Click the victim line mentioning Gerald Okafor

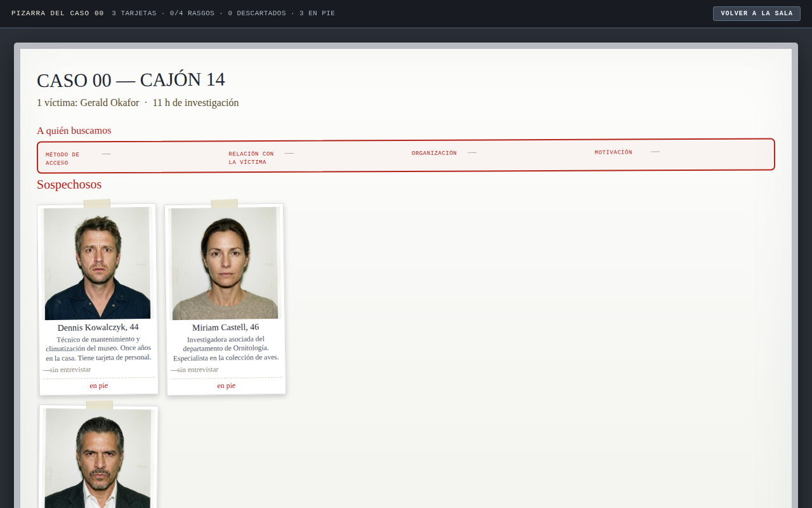(138, 103)
